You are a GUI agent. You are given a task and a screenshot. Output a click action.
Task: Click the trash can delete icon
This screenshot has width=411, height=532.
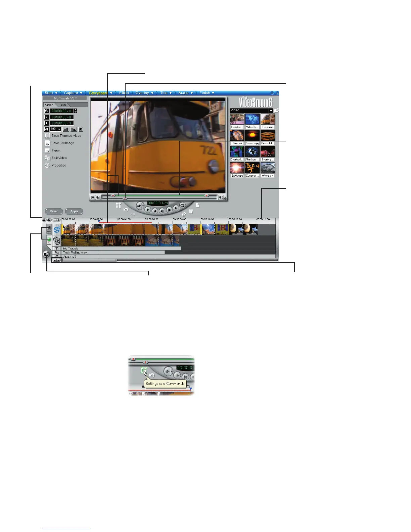[x=191, y=212]
